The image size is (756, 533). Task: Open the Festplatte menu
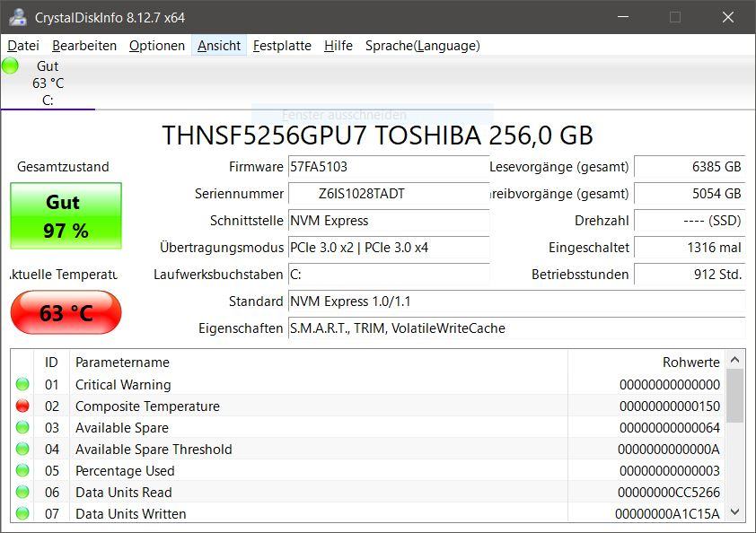pos(282,46)
